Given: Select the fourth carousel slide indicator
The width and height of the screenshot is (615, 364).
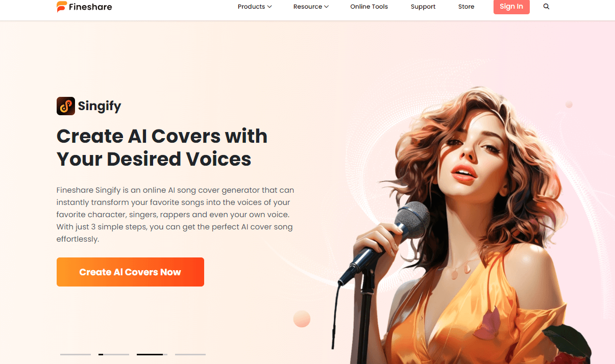Looking at the screenshot, I should coord(190,354).
